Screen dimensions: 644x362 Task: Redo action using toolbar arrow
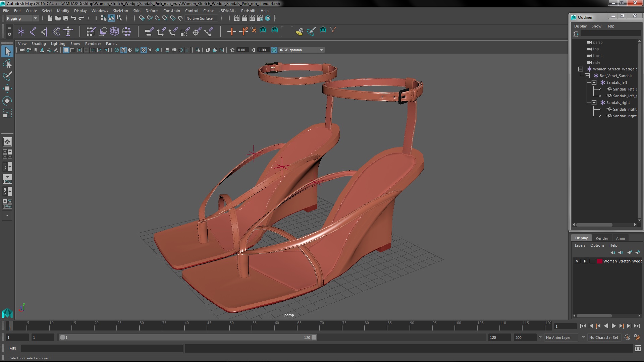(81, 18)
